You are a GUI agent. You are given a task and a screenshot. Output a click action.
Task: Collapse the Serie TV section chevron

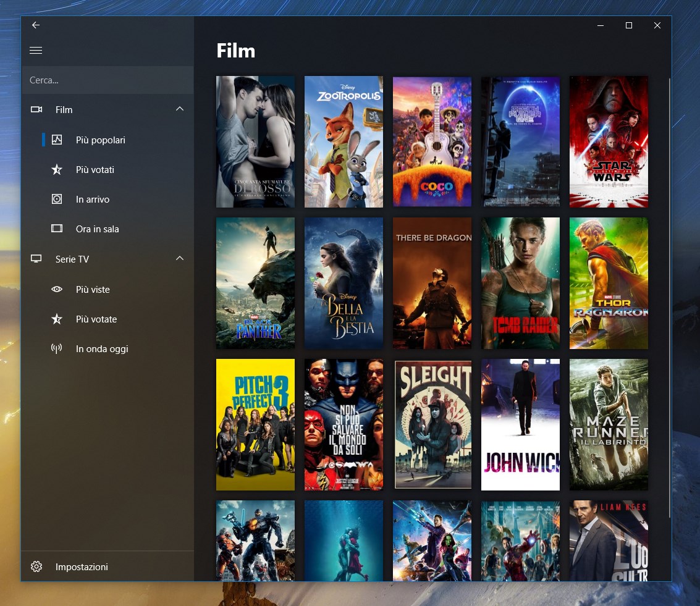(179, 258)
